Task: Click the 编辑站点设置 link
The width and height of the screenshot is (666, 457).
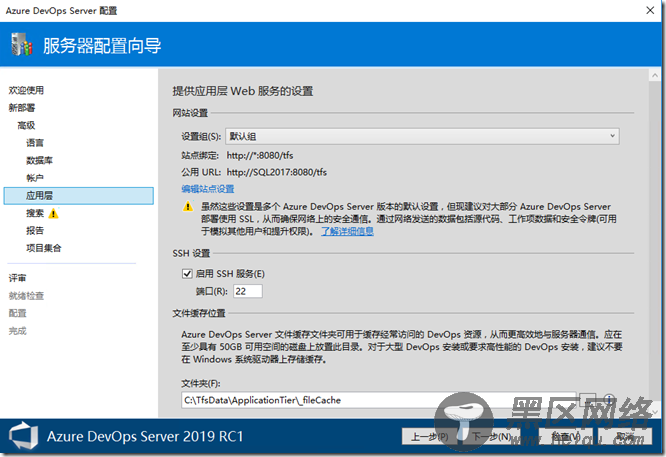Action: pos(208,189)
